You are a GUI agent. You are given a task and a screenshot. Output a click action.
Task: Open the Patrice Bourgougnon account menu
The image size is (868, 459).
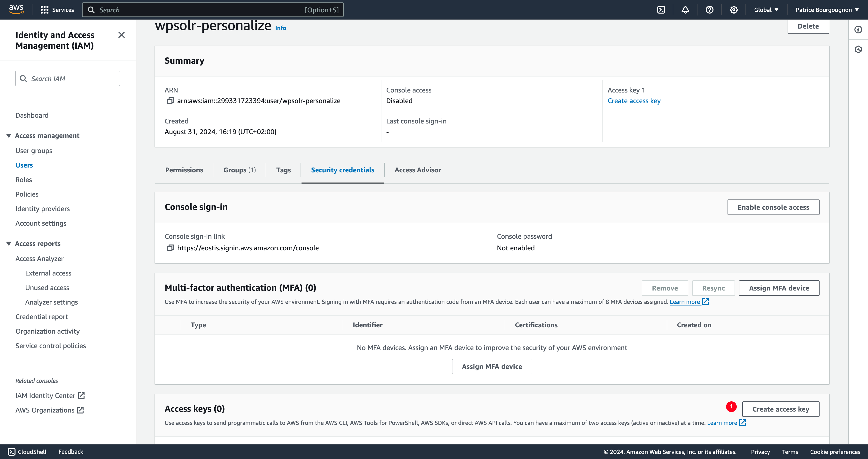[x=827, y=10]
